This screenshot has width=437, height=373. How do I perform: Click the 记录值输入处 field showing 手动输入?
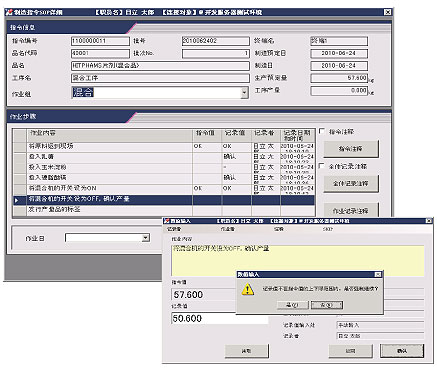380,325
